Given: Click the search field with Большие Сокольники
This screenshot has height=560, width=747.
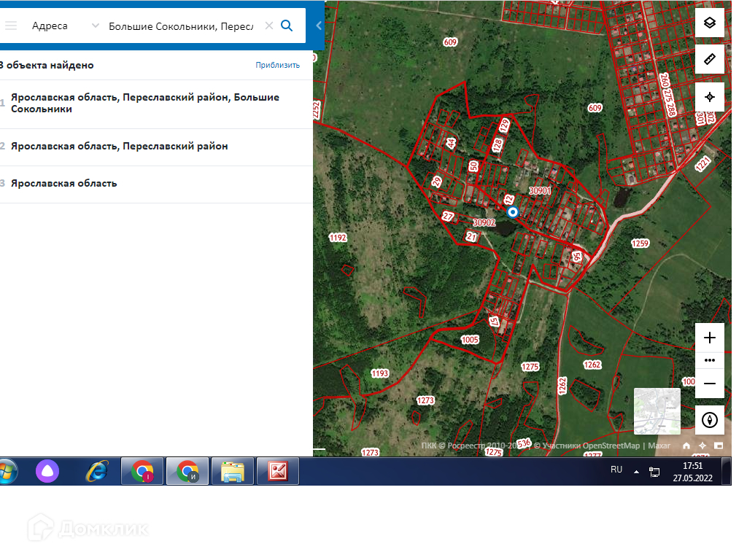Looking at the screenshot, I should pos(181,26).
